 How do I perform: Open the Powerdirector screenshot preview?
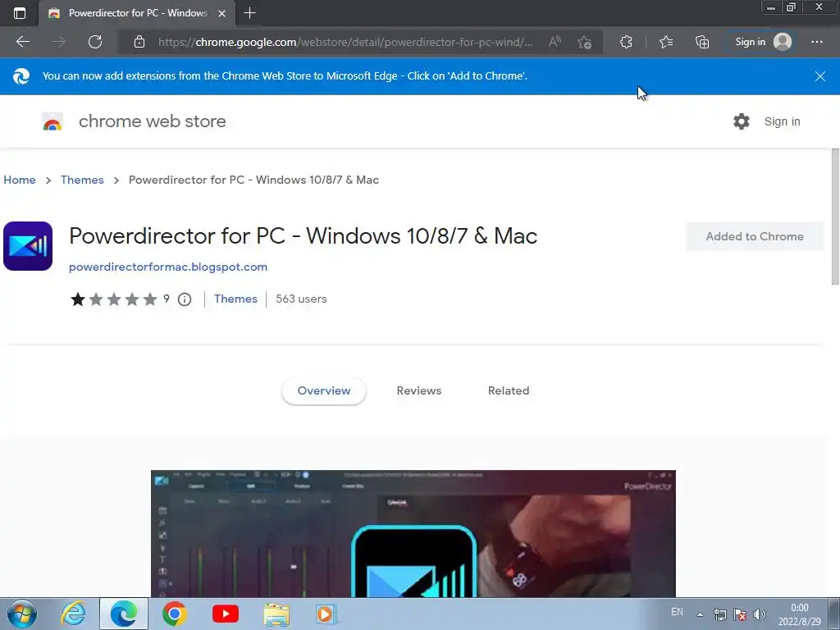coord(413,533)
